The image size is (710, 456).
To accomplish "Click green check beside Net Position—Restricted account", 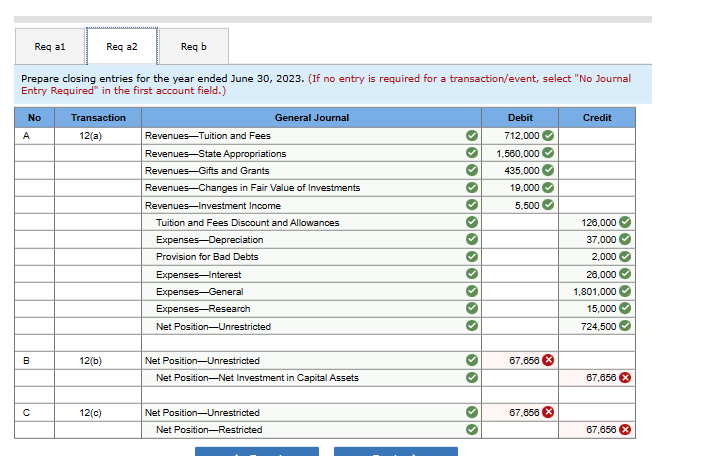I will [472, 429].
